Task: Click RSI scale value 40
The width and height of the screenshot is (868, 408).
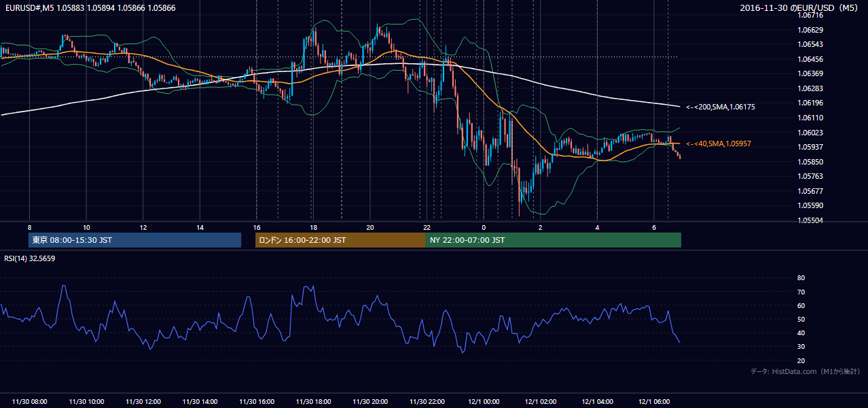Action: (x=801, y=333)
